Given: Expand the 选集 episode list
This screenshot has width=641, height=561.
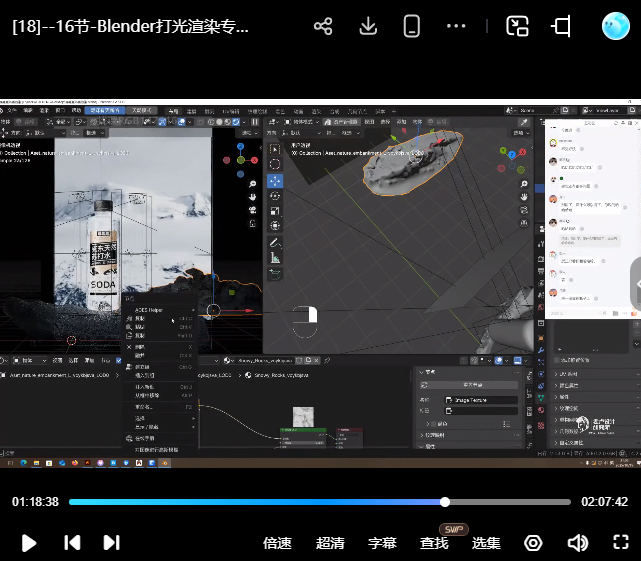Looking at the screenshot, I should [x=486, y=543].
